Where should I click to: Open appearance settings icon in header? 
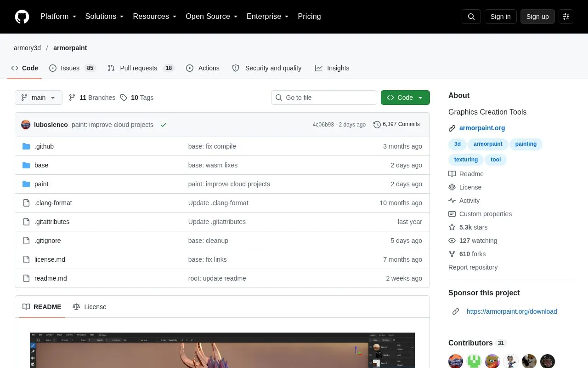[566, 17]
